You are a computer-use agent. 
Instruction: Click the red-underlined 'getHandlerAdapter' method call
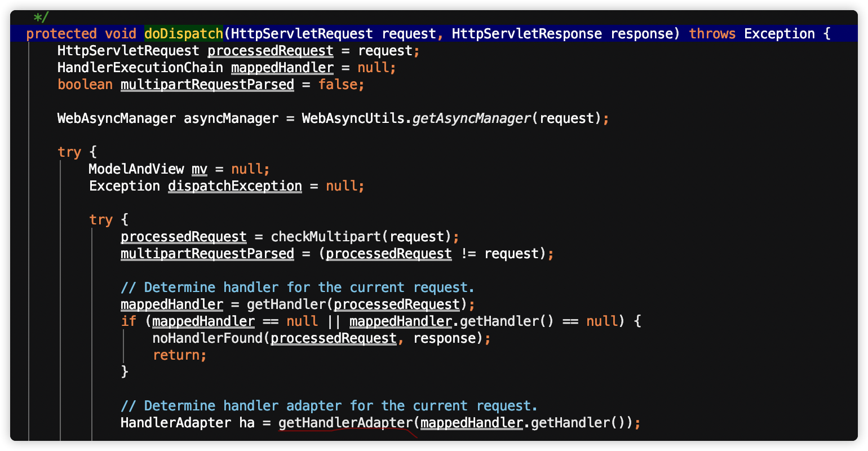tap(346, 423)
